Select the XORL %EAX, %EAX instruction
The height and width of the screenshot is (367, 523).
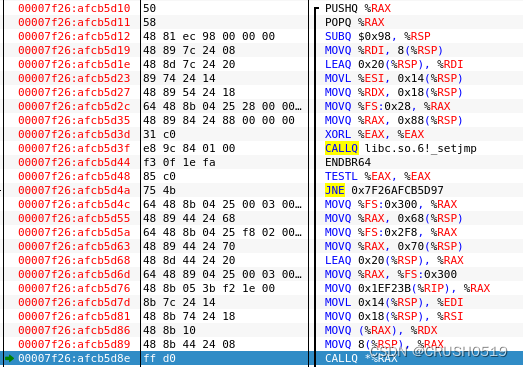(374, 134)
